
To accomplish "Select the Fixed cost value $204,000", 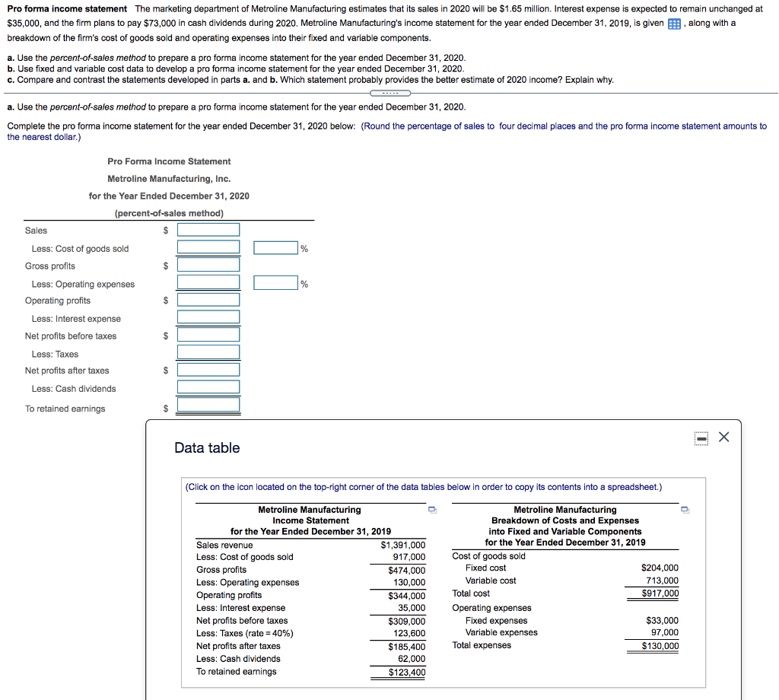I will point(660,568).
